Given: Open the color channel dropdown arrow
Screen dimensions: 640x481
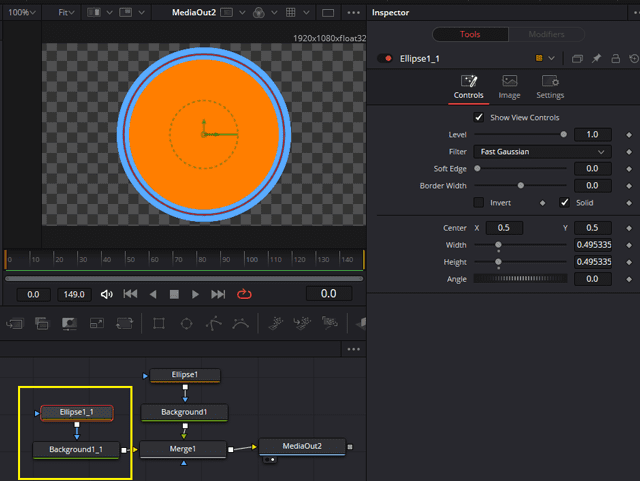Looking at the screenshot, I should (x=274, y=13).
